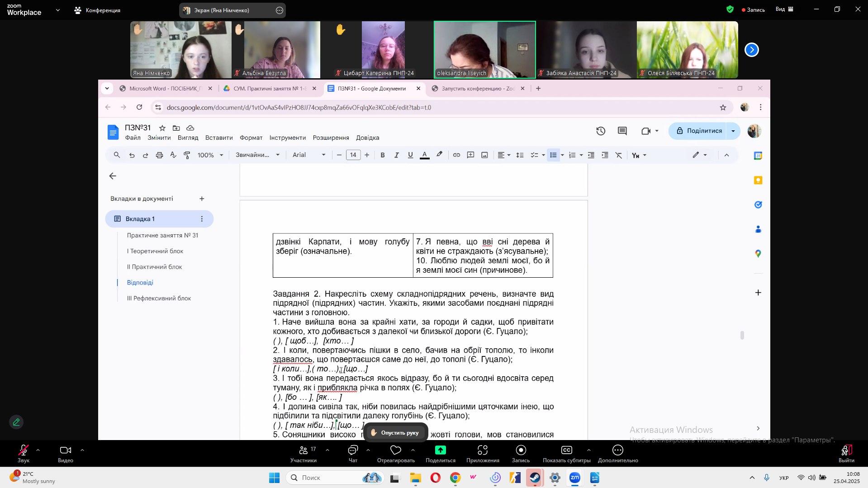Expand the zoom level 100% dropdown
This screenshot has height=488, width=868.
(x=210, y=155)
